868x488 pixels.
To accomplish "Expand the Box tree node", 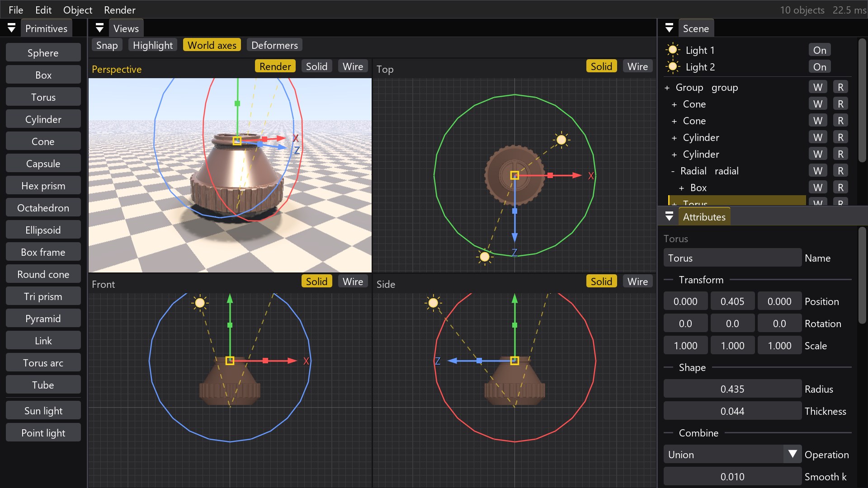I will [681, 188].
